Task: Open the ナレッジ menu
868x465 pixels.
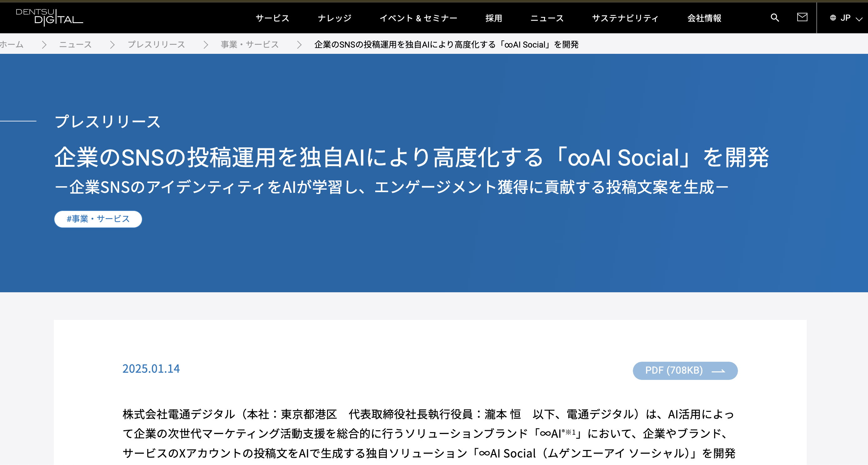Action: [x=334, y=18]
